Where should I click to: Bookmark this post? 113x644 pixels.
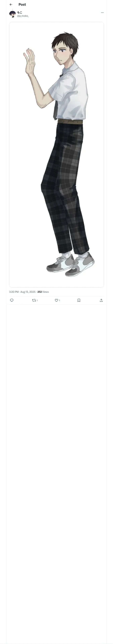click(x=79, y=300)
